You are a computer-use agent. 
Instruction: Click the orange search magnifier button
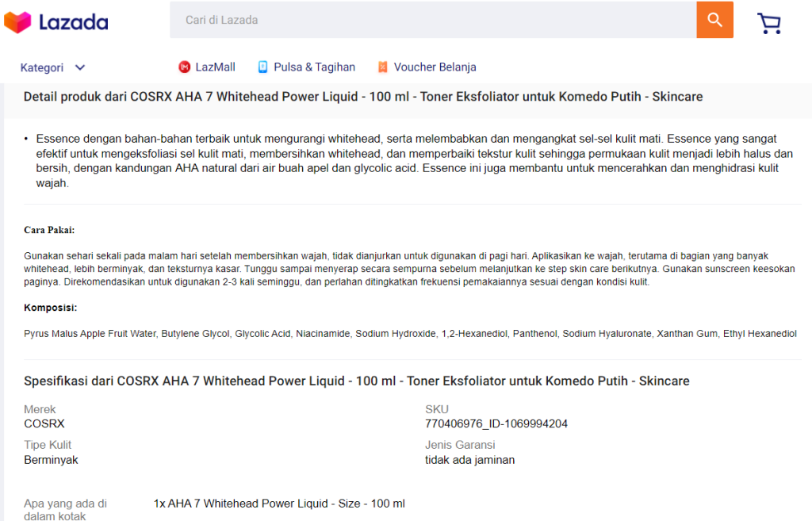click(x=714, y=20)
